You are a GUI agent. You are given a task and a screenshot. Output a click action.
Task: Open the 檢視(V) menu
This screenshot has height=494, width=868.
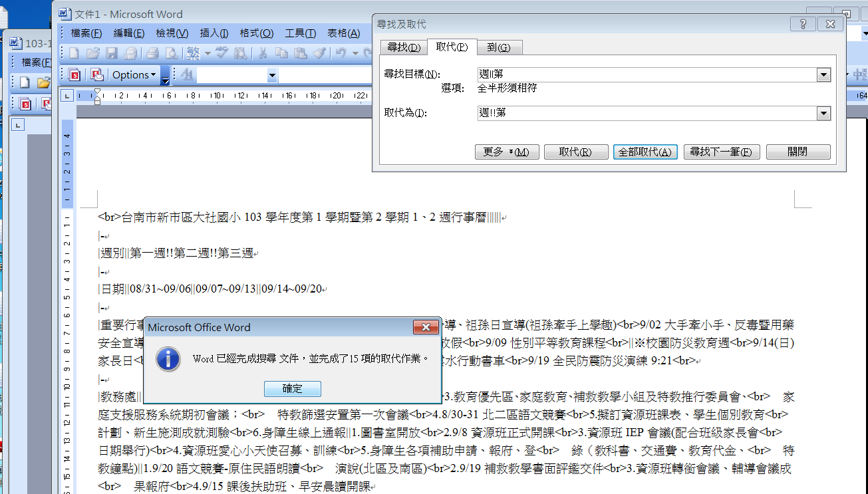pyautogui.click(x=172, y=33)
